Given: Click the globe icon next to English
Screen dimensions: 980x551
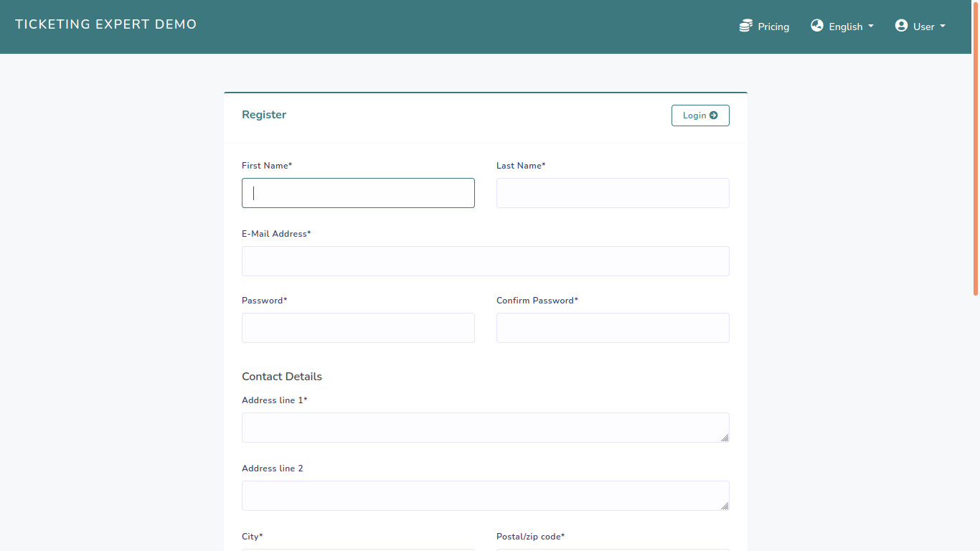Looking at the screenshot, I should tap(816, 25).
